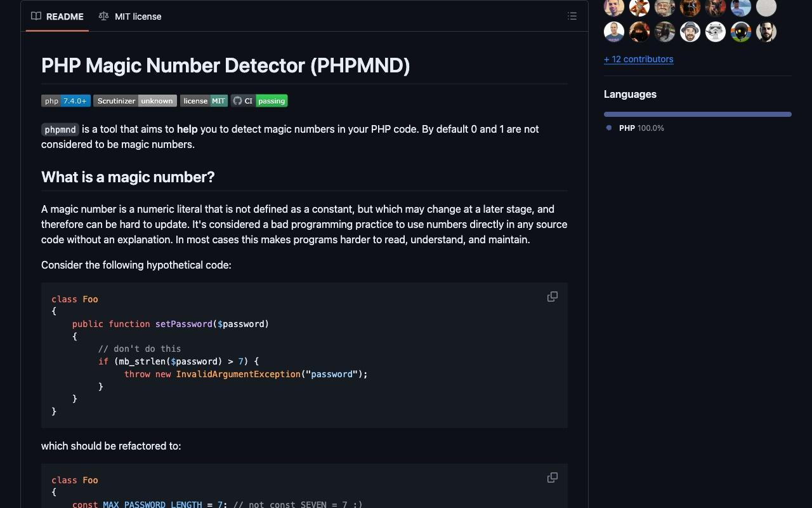Copy the refactored MAX_PASSWORD_LENGTH code block
This screenshot has width=812, height=508.
[553, 478]
